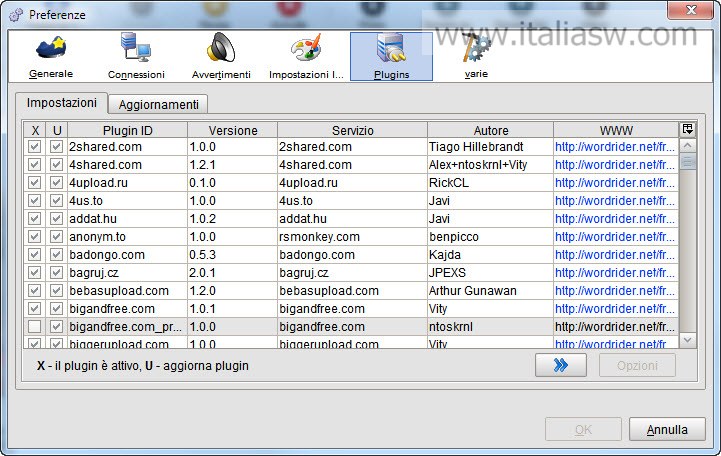Screen dimensions: 721x456
Task: Select the author cell Arthur Gunawan
Action: click(x=491, y=291)
